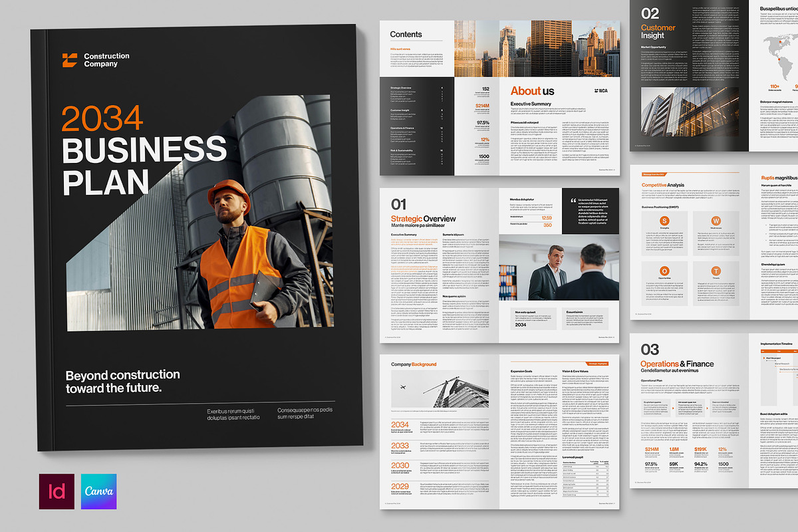The height and width of the screenshot is (532, 798).
Task: Click the "1259" value in Strategic Overview
Action: coord(547,217)
